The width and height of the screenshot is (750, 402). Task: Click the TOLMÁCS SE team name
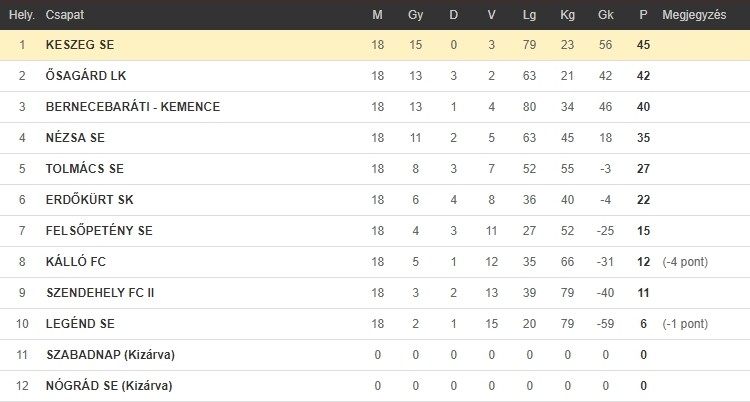[x=85, y=169]
